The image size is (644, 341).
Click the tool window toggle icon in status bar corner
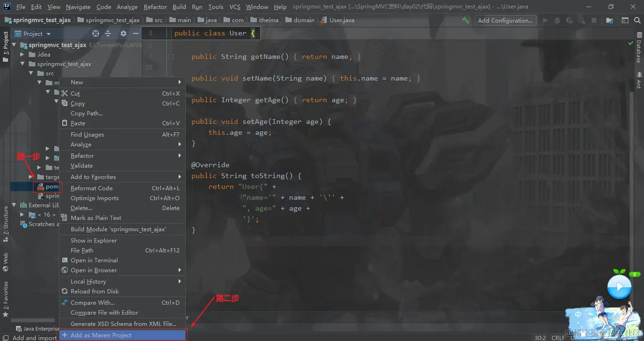[x=6, y=338]
